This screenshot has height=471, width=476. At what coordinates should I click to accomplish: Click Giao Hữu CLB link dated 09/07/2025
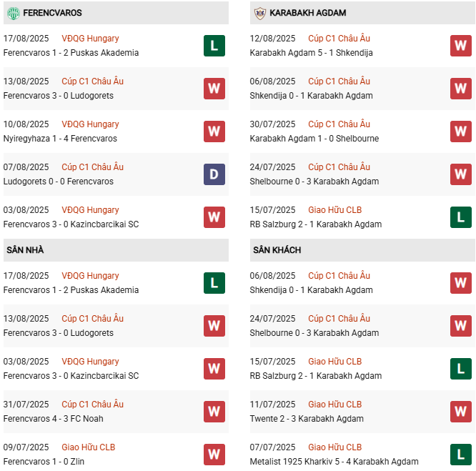point(89,447)
